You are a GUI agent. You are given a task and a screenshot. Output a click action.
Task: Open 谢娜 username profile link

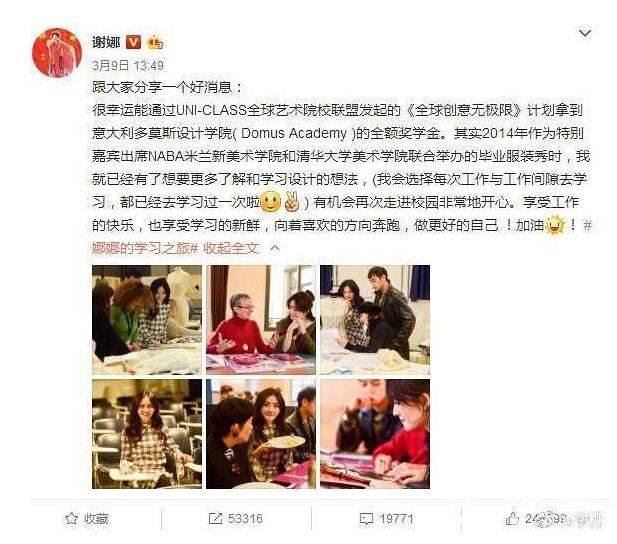pyautogui.click(x=106, y=42)
